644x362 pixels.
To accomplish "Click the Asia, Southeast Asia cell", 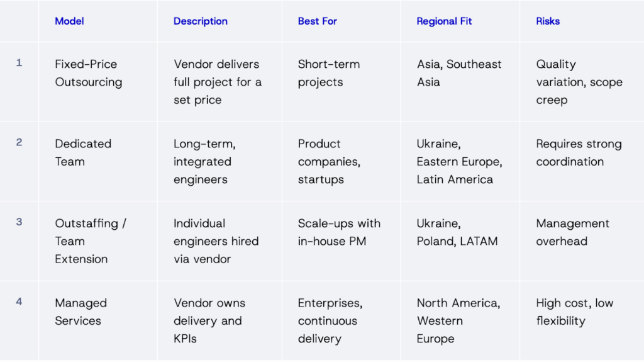I will (x=459, y=73).
